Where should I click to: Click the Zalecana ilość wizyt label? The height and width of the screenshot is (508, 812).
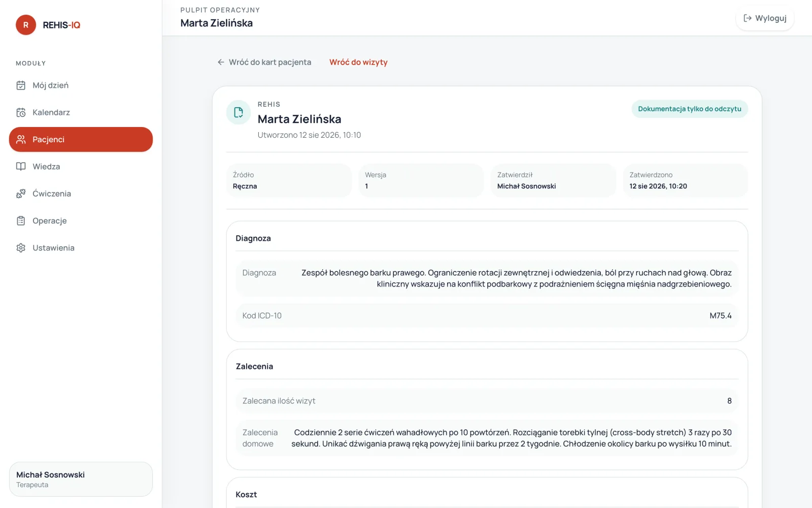point(279,401)
